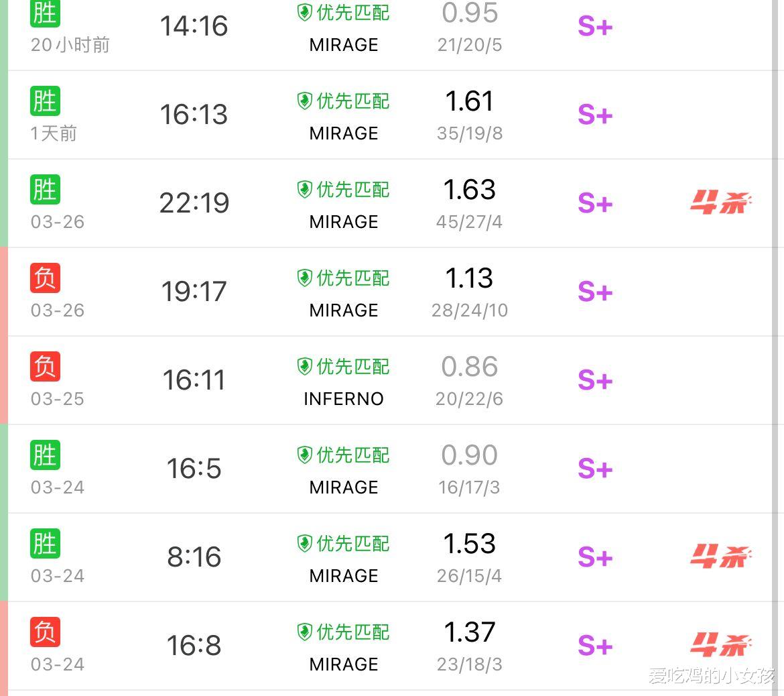Expand the match row dated 03-26 with score 22:19

[402, 203]
